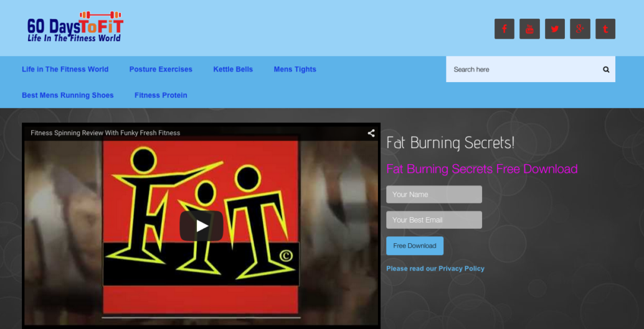This screenshot has width=644, height=329.
Task: Go to Mens Tights page
Action: [x=295, y=69]
